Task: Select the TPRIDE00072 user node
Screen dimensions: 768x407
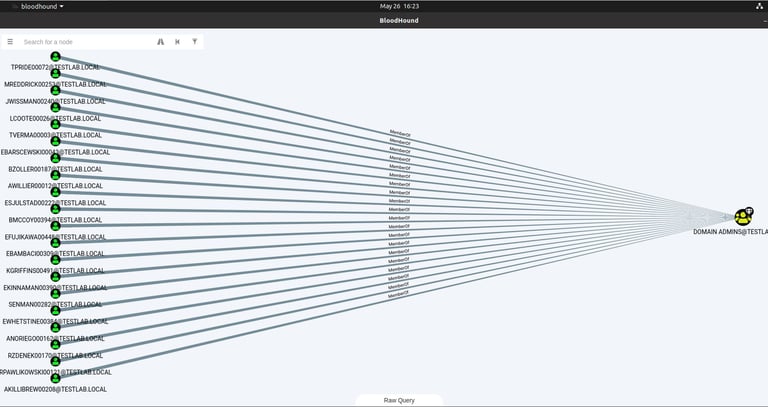Action: coord(55,57)
